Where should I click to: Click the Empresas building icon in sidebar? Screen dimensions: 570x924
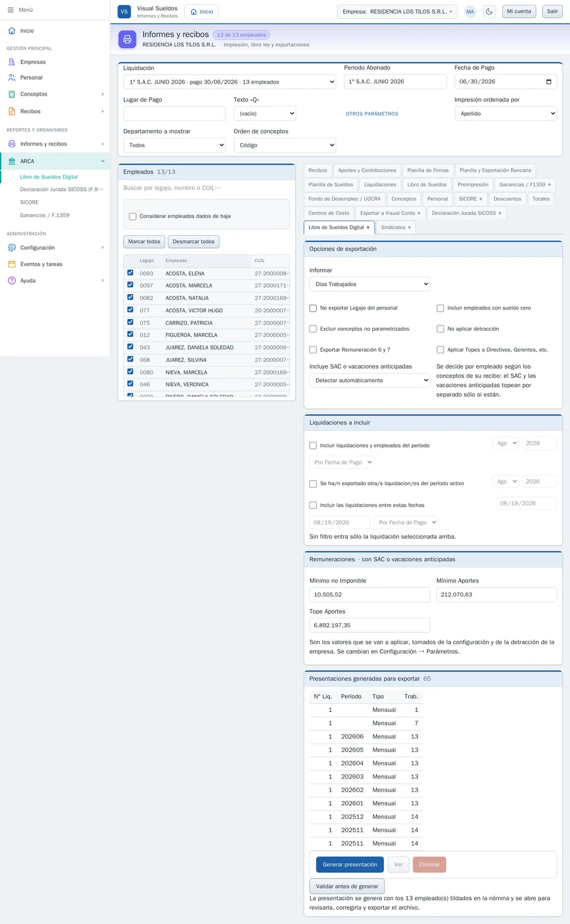(x=12, y=62)
